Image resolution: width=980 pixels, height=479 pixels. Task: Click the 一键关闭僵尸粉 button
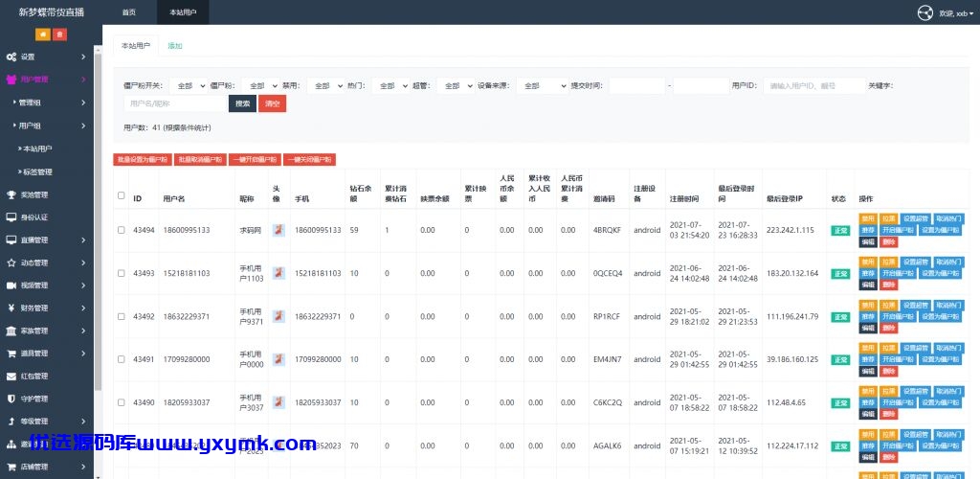[x=310, y=159]
